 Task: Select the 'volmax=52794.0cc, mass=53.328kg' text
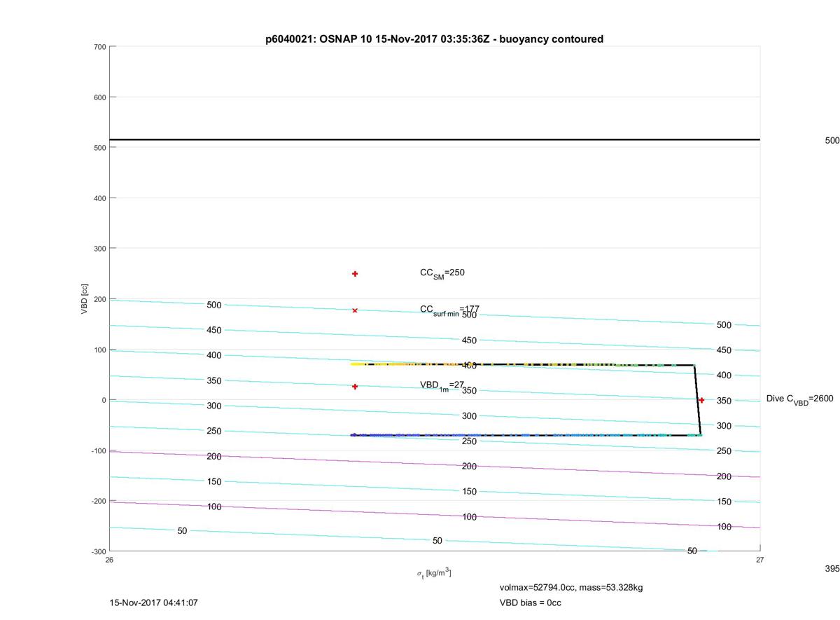(571, 587)
